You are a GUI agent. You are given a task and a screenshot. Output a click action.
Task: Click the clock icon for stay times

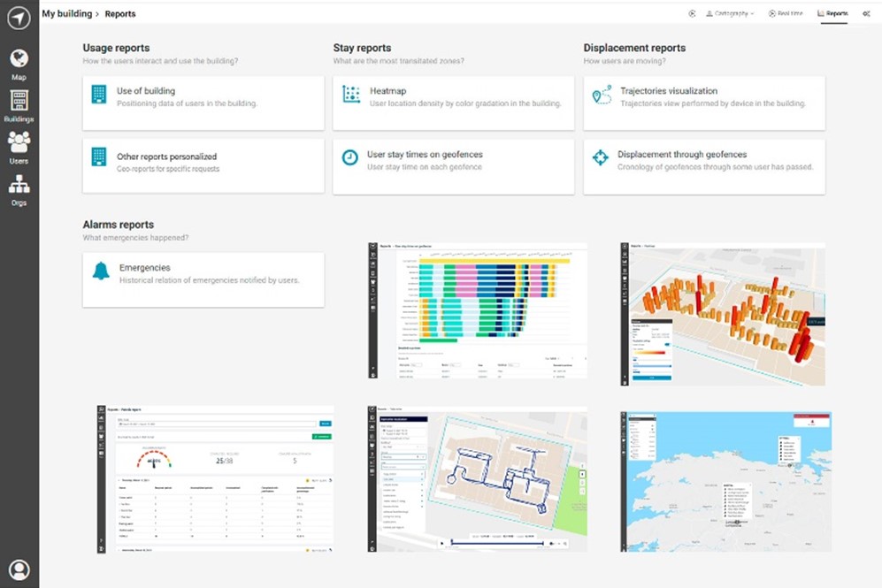[x=349, y=158]
